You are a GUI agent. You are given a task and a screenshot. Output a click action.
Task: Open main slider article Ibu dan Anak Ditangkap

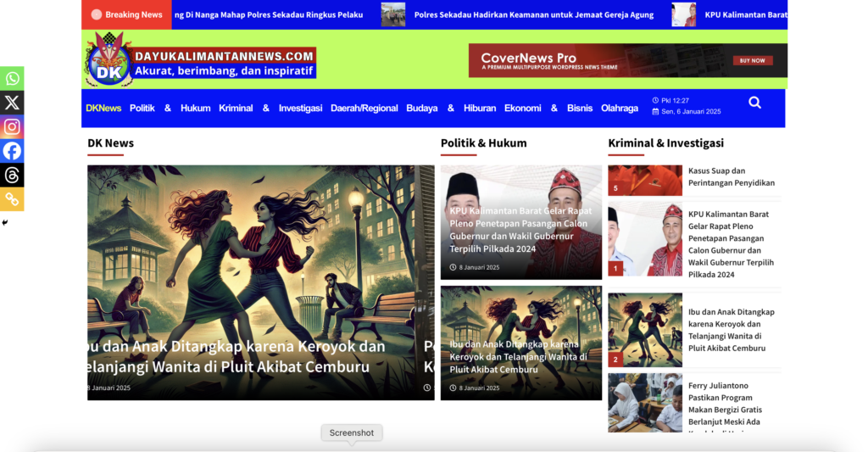(x=236, y=357)
